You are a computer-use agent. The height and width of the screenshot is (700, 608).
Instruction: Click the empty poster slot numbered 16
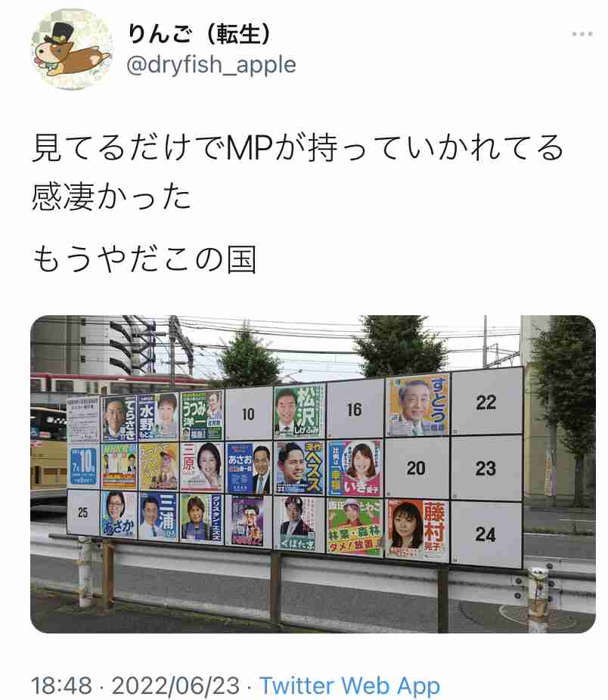tap(355, 409)
